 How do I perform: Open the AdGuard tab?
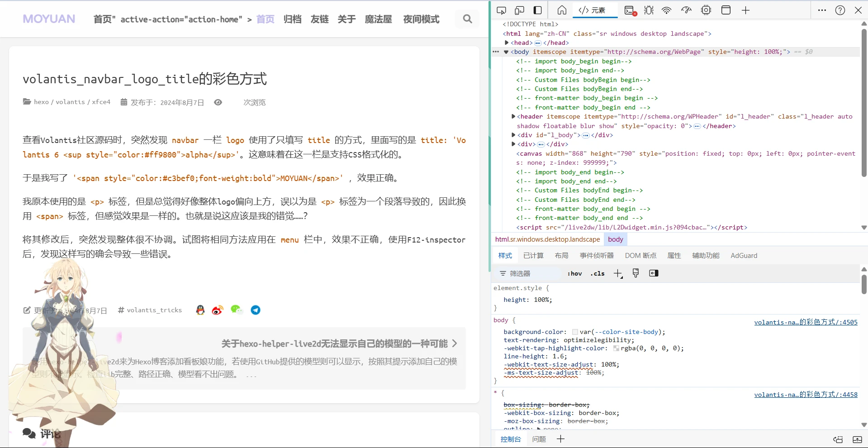click(x=744, y=256)
